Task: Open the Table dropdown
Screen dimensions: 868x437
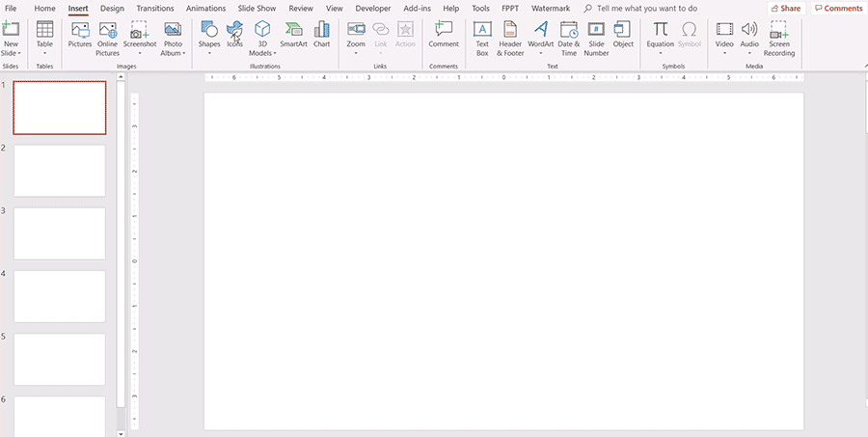Action: click(x=44, y=53)
